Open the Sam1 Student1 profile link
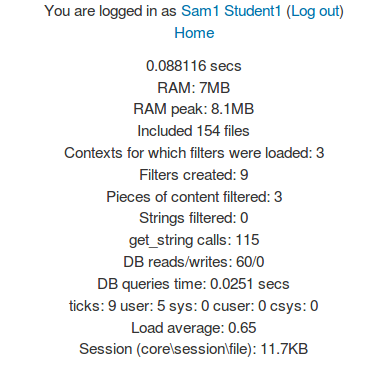 (231, 11)
